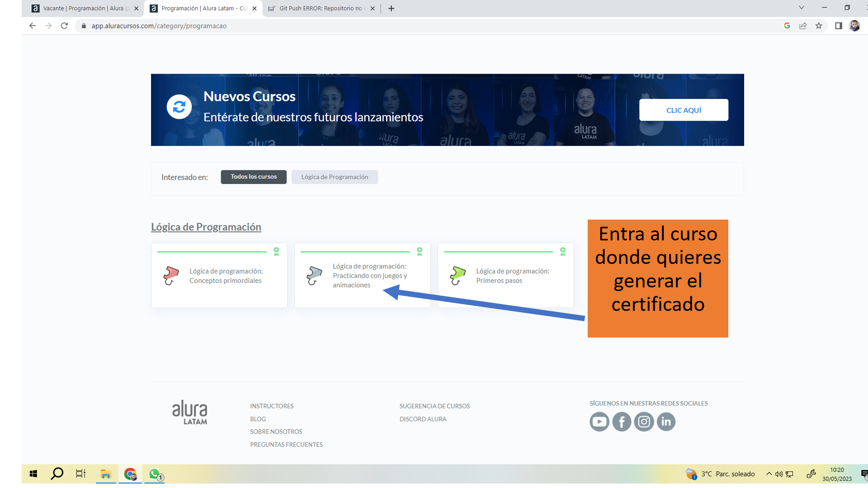The image size is (868, 488).
Task: Open the Chrome profile avatar
Action: click(x=854, y=26)
